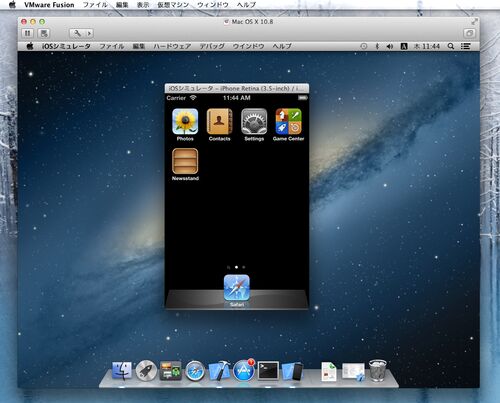Click the Bluetooth menu bar icon
The width and height of the screenshot is (500, 403).
(x=377, y=46)
